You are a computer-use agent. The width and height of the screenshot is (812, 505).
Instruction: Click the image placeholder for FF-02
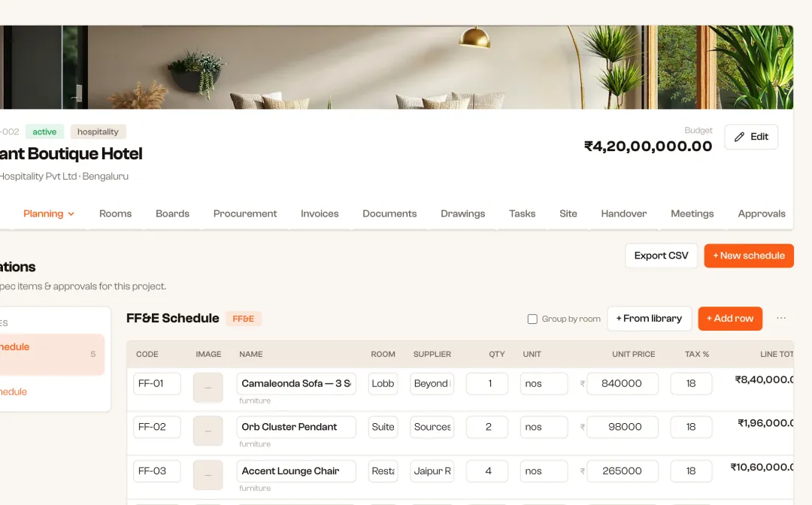[x=208, y=431]
